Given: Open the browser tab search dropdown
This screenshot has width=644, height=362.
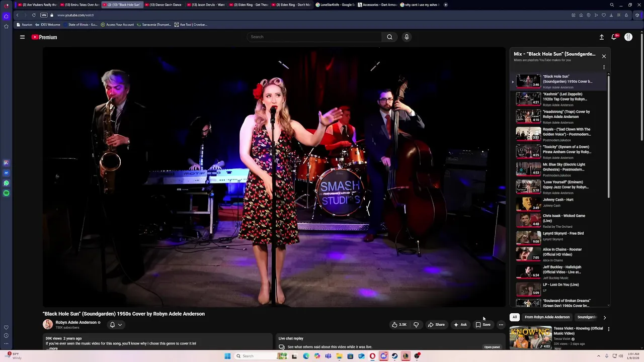Looking at the screenshot, I should [612, 5].
